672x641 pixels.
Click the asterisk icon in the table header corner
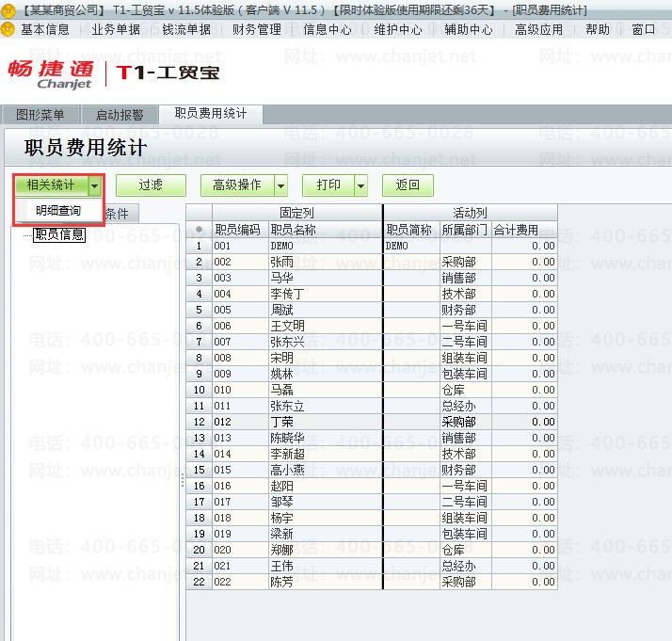199,230
